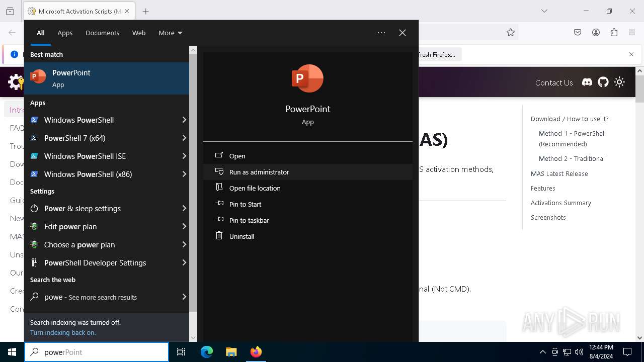Open the More filter dropdown

(x=171, y=33)
